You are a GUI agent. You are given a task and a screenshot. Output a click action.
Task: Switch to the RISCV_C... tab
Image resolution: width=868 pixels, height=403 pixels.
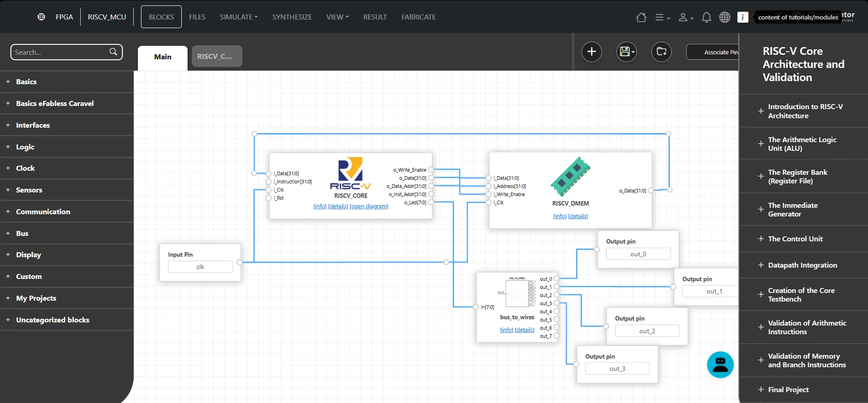coord(217,56)
